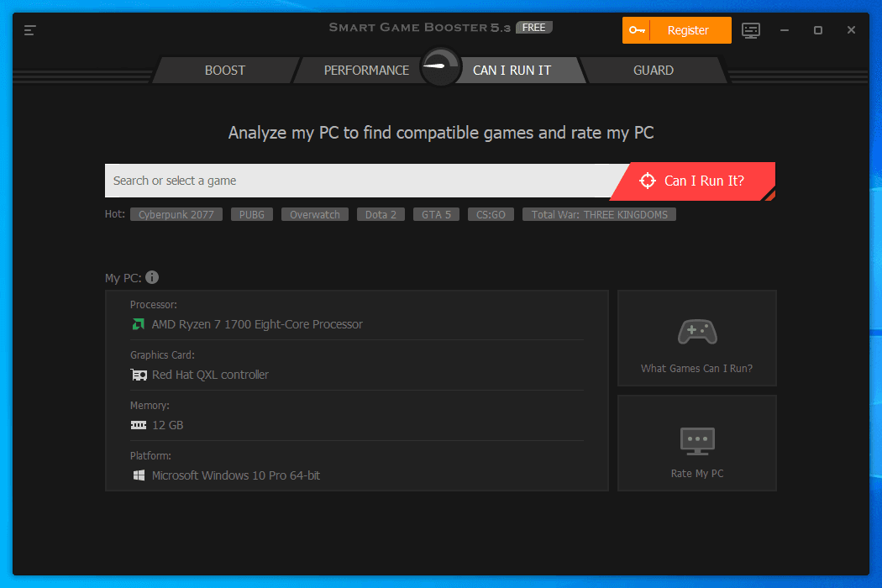Go to the GUARD tab
The width and height of the screenshot is (882, 588).
point(653,71)
